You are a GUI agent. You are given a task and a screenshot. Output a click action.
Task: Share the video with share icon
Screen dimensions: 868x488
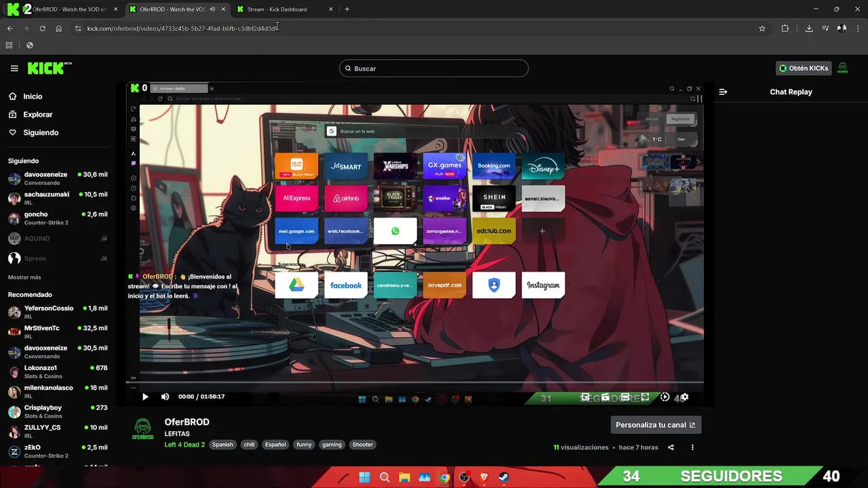[671, 447]
